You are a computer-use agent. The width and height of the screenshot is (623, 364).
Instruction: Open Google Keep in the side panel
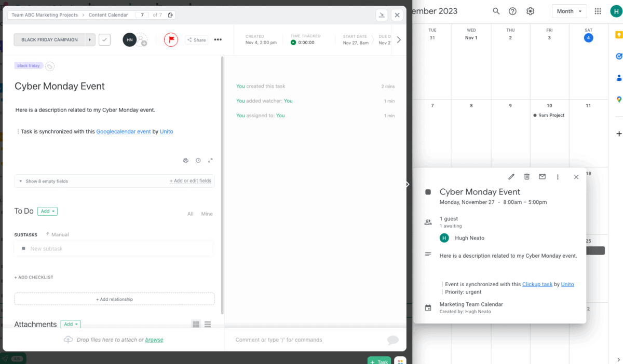point(619,35)
